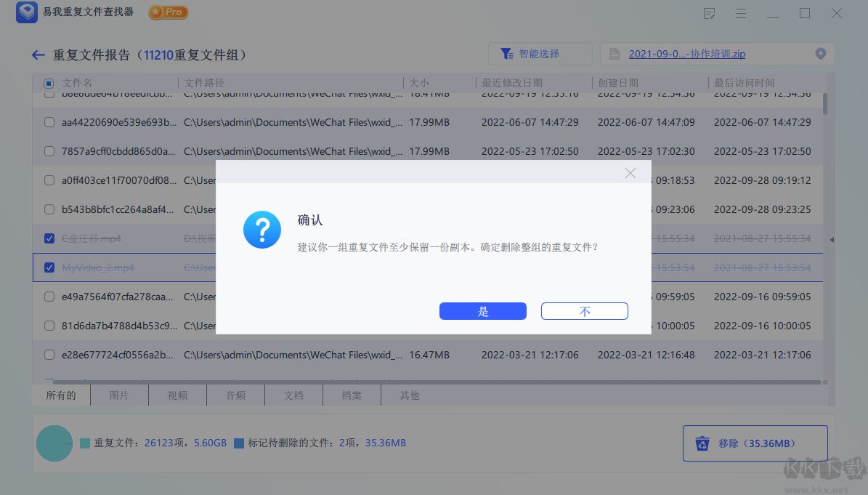Image resolution: width=868 pixels, height=495 pixels.
Task: Switch to the 其他 tab
Action: (x=410, y=395)
